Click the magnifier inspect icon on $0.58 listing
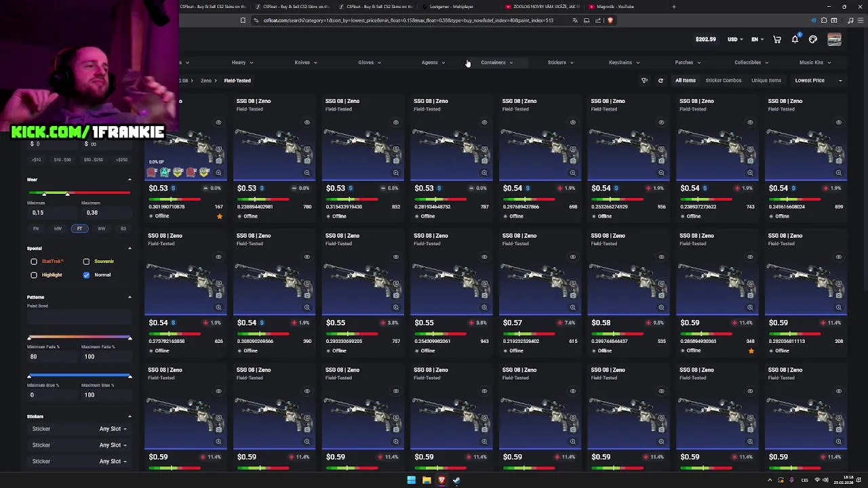The width and height of the screenshot is (868, 488). (661, 307)
